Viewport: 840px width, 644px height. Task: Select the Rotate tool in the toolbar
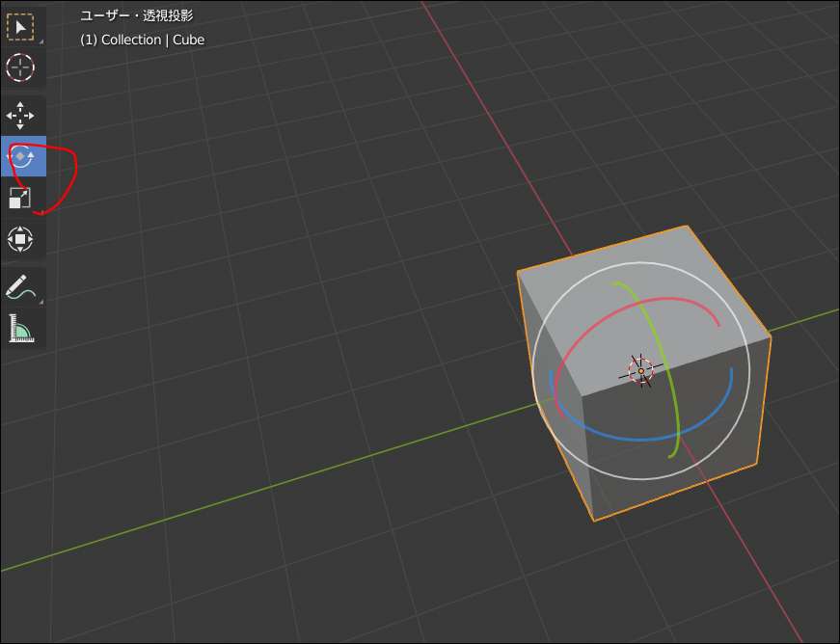pos(21,156)
